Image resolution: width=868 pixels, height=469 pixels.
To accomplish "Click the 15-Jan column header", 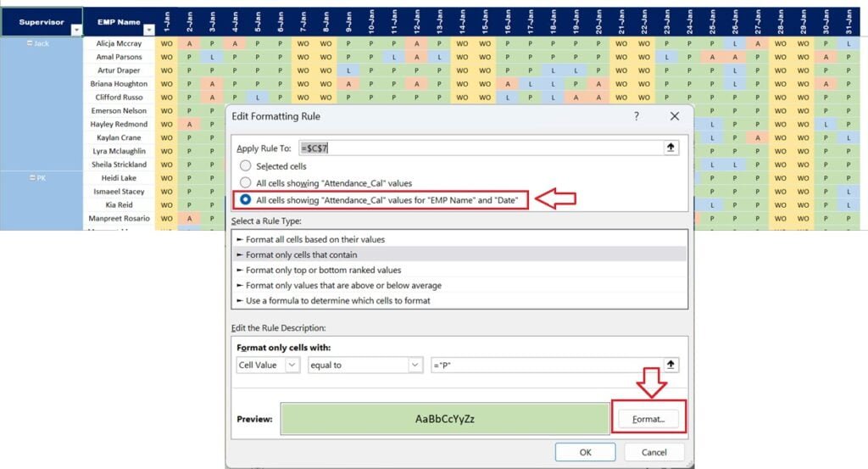I will pyautogui.click(x=485, y=22).
